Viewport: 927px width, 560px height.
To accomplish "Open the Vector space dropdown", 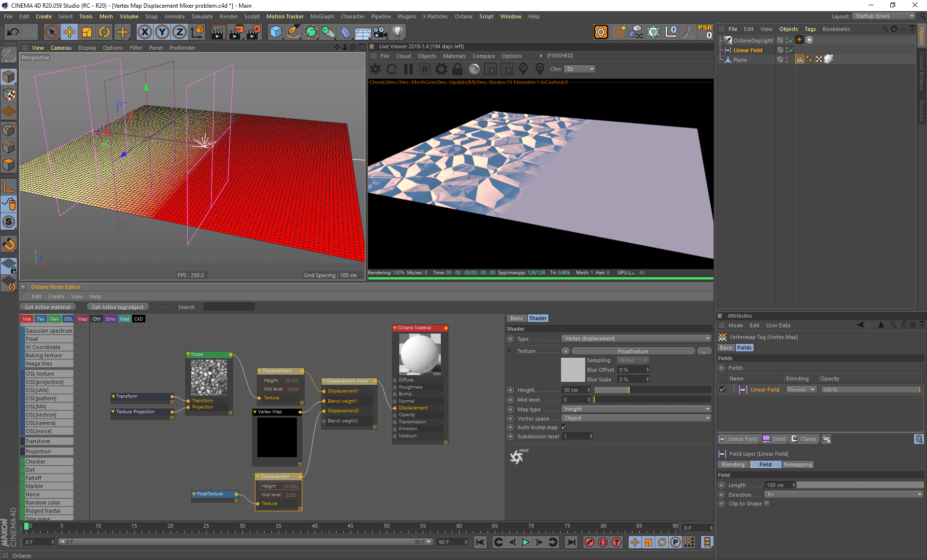I will click(636, 418).
